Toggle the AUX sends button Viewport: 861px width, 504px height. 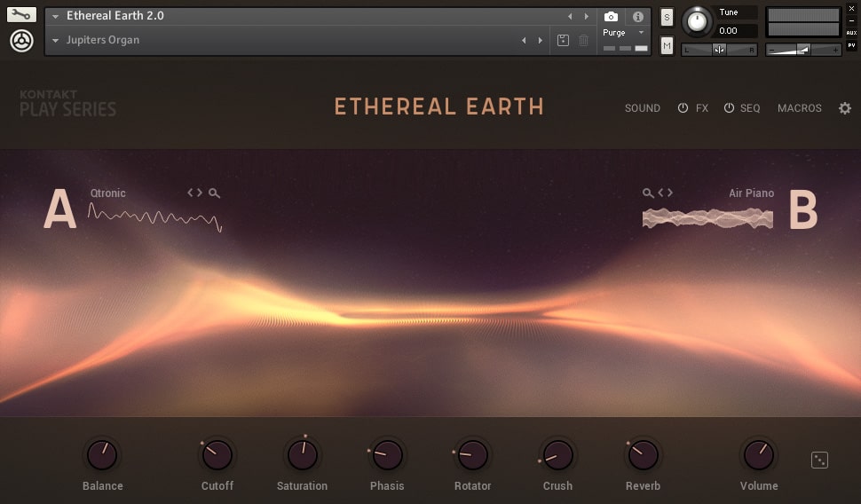coord(851,33)
